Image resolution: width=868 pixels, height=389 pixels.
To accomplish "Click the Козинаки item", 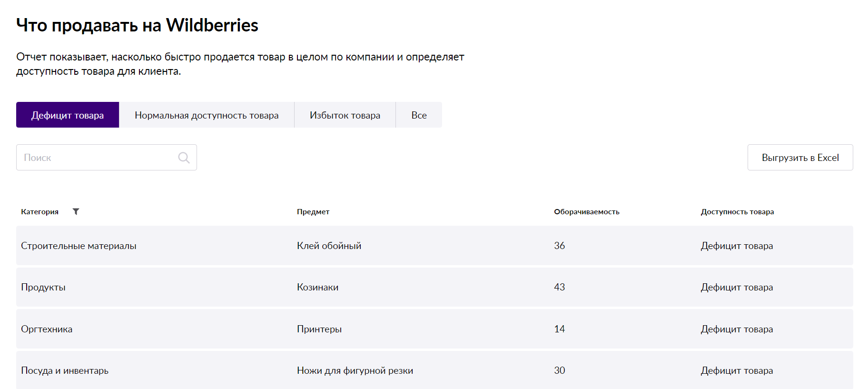I will [317, 287].
